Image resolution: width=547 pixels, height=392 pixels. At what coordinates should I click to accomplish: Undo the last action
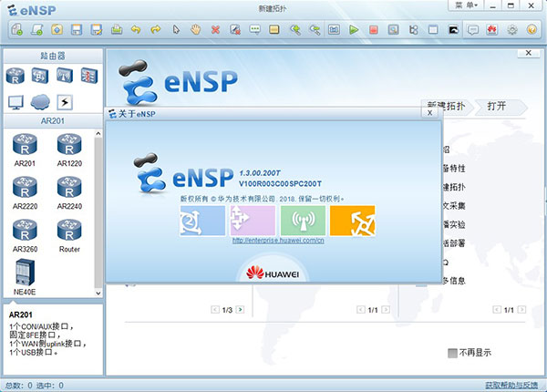136,30
